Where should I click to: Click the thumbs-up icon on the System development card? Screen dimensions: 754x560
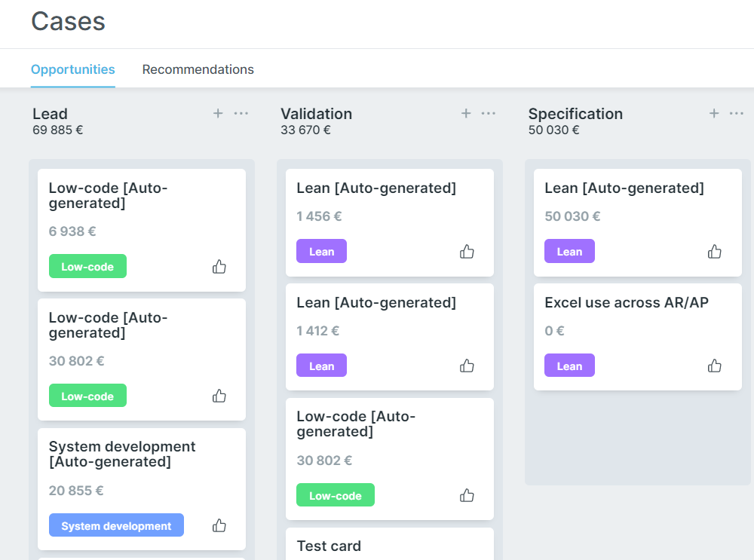point(219,525)
